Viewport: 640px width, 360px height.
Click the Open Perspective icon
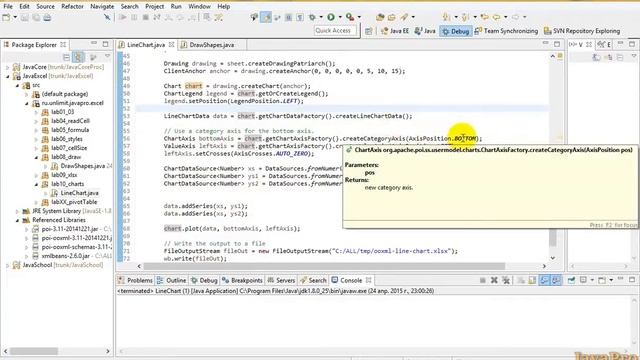pos(369,31)
